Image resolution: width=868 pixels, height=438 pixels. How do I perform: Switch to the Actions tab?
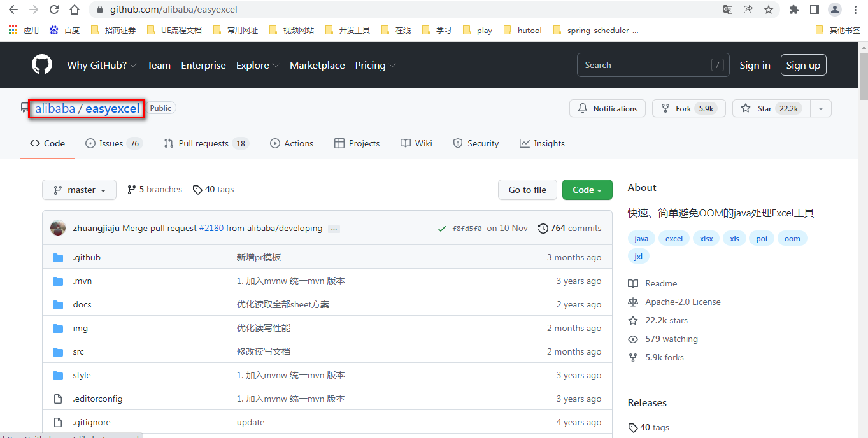click(x=292, y=143)
